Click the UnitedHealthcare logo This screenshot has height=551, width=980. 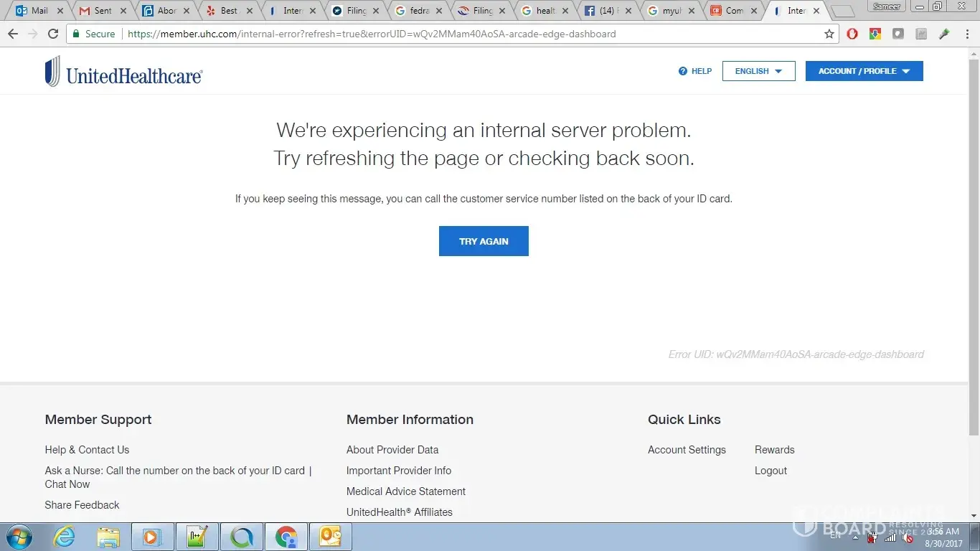pyautogui.click(x=123, y=72)
